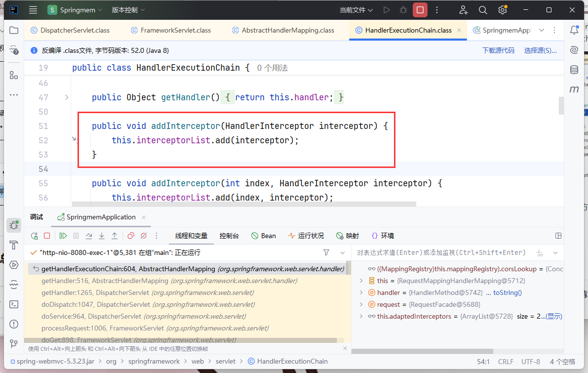Open the 当前文件 run configuration dropdown

point(356,10)
